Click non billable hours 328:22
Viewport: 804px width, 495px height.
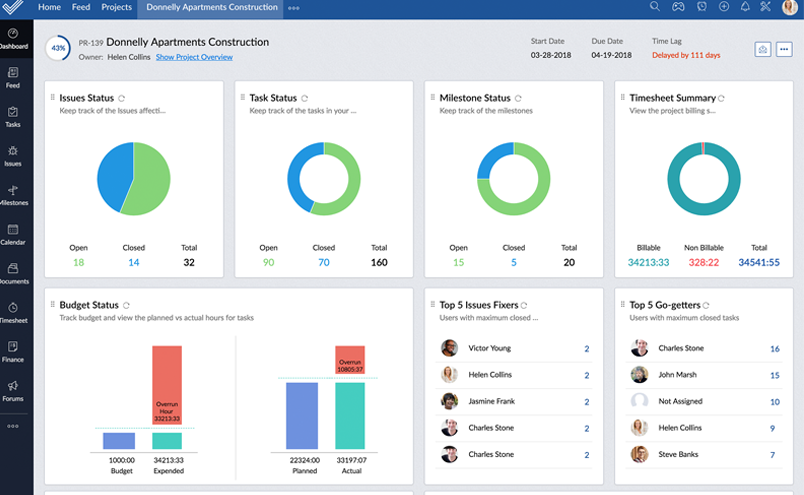point(704,263)
